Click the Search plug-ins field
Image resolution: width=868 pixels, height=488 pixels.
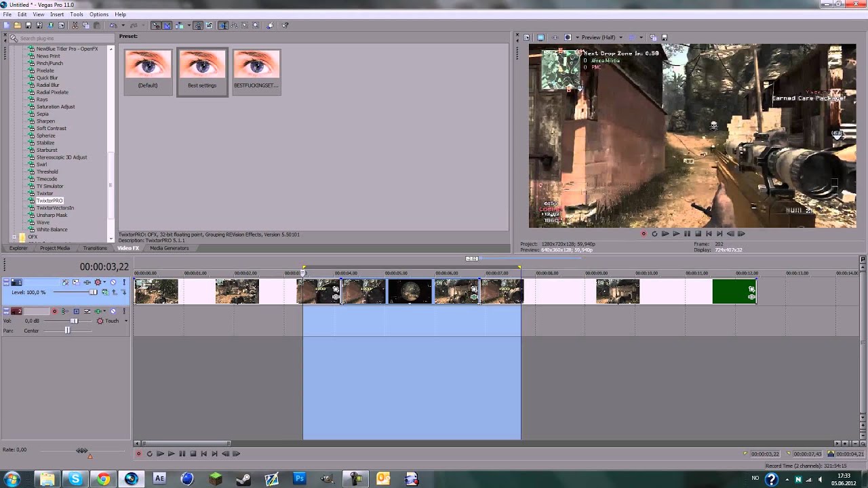tap(61, 39)
